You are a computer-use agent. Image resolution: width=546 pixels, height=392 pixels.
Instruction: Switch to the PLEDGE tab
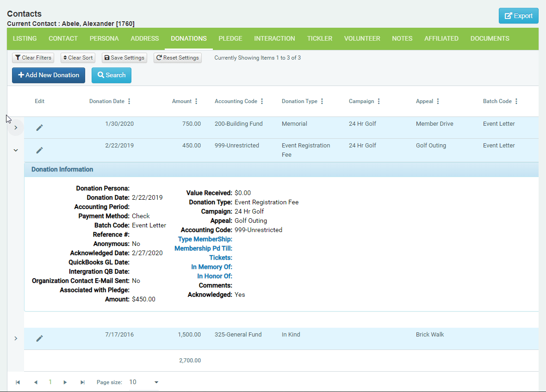point(230,38)
